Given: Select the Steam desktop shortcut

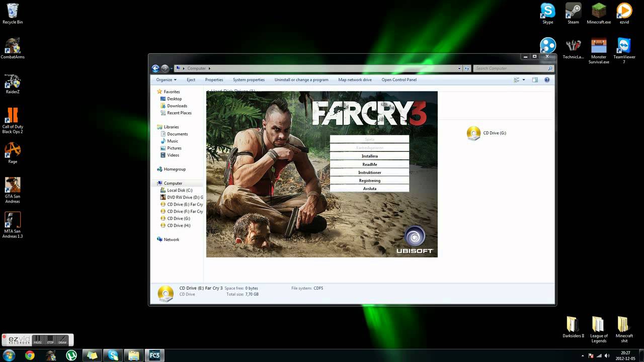Looking at the screenshot, I should 573,14.
